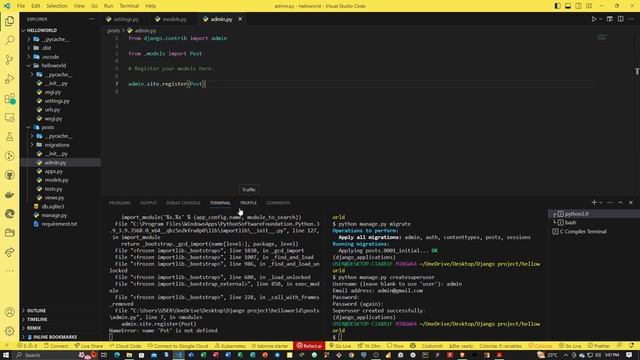Image resolution: width=640 pixels, height=360 pixels.
Task: Click Prettier in status bar
Action: coord(599,346)
